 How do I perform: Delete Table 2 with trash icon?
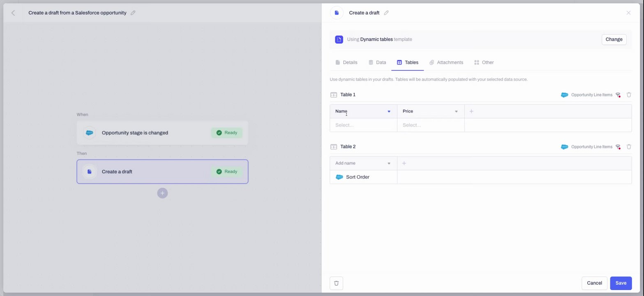click(x=629, y=147)
